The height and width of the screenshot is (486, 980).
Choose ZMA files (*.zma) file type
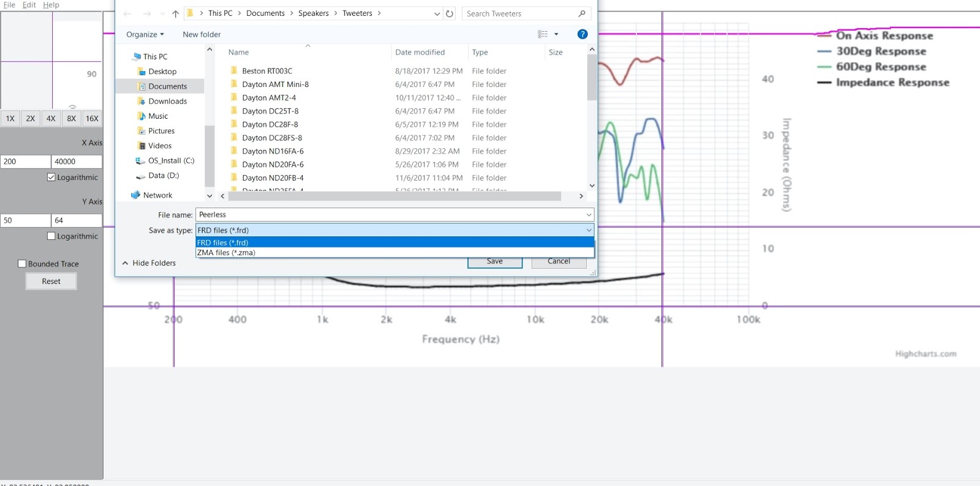coord(226,253)
